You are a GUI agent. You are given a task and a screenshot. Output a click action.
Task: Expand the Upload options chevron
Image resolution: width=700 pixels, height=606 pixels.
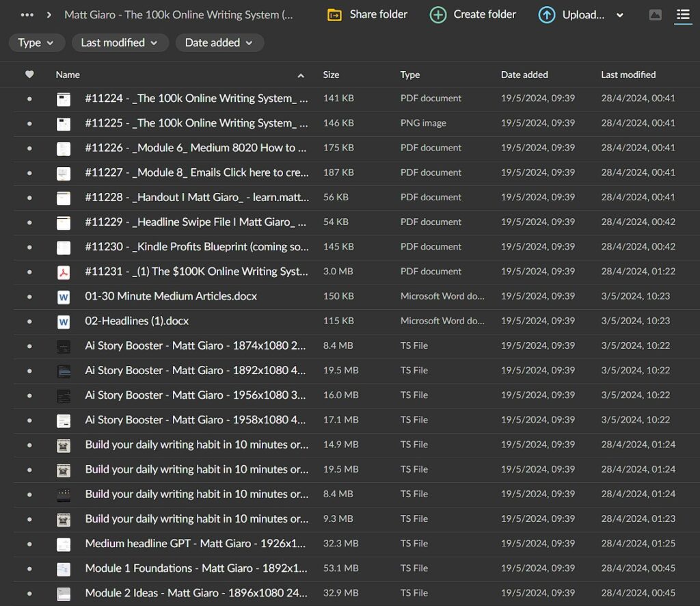620,15
